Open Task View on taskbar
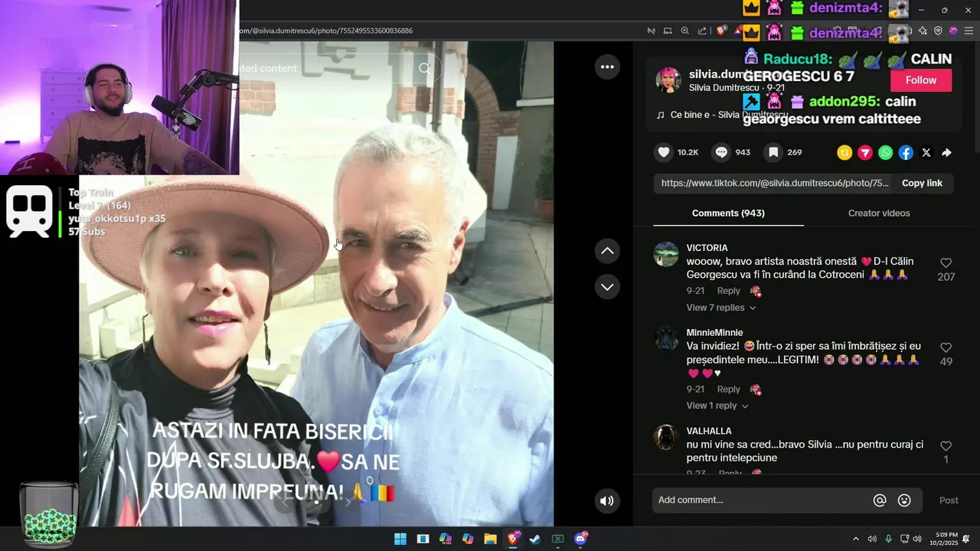This screenshot has width=980, height=551. point(423,539)
